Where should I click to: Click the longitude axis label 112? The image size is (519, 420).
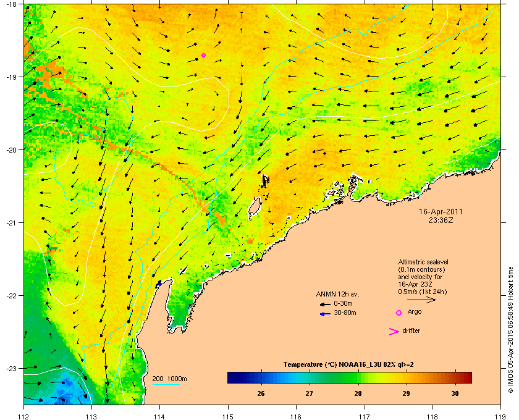(24, 416)
